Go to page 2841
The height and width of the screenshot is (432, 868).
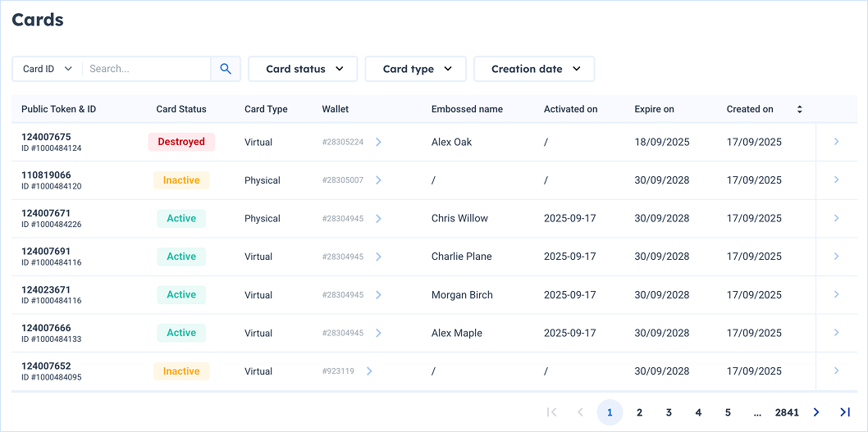tap(786, 412)
